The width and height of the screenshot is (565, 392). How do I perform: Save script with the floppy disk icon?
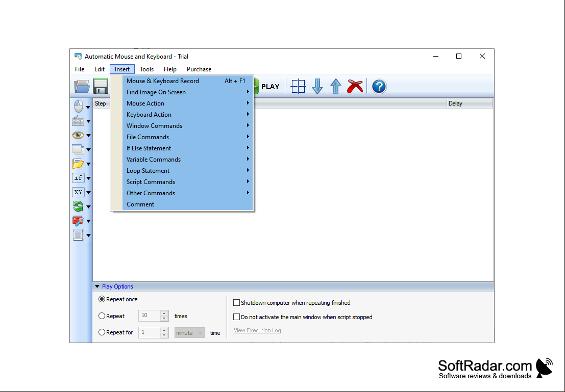coord(101,86)
